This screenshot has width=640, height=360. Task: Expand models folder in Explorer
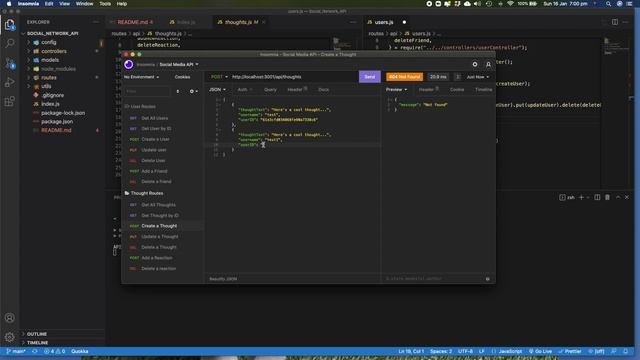point(50,60)
